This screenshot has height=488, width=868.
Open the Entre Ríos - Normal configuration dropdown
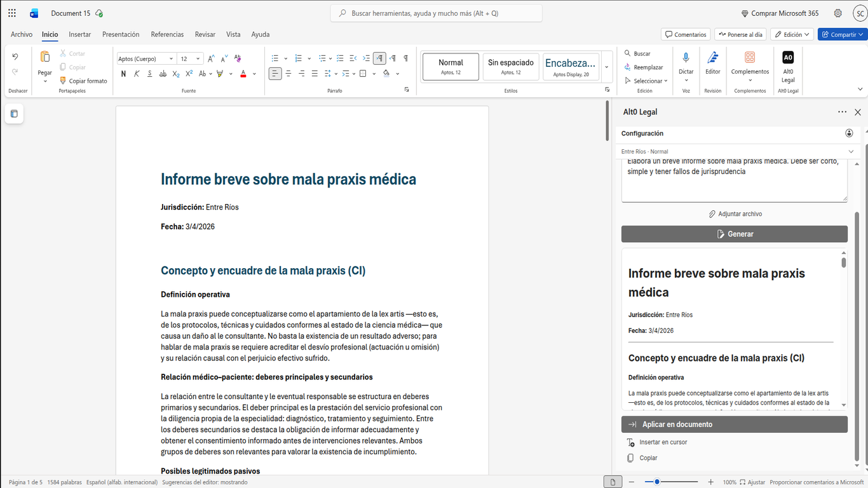(x=735, y=151)
